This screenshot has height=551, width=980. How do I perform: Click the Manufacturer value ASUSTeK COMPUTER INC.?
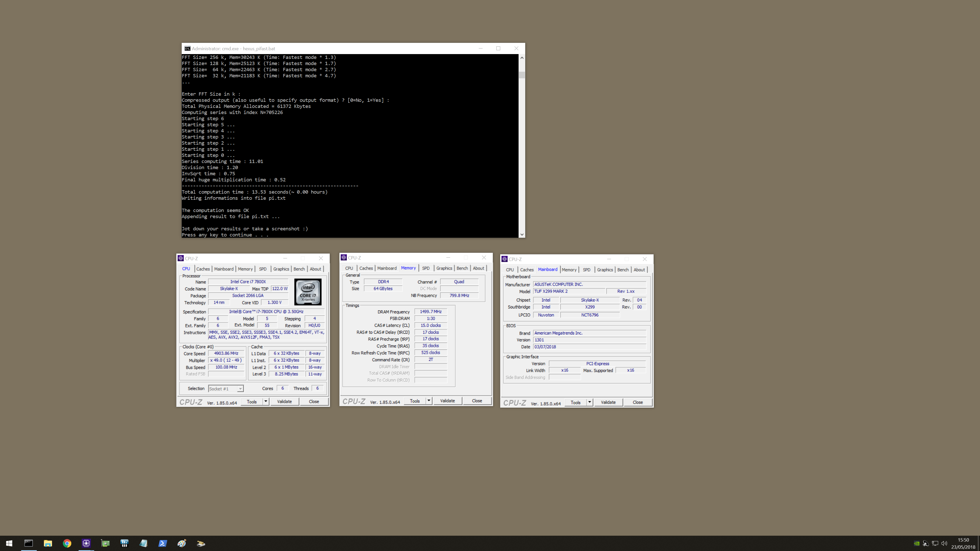coord(590,284)
